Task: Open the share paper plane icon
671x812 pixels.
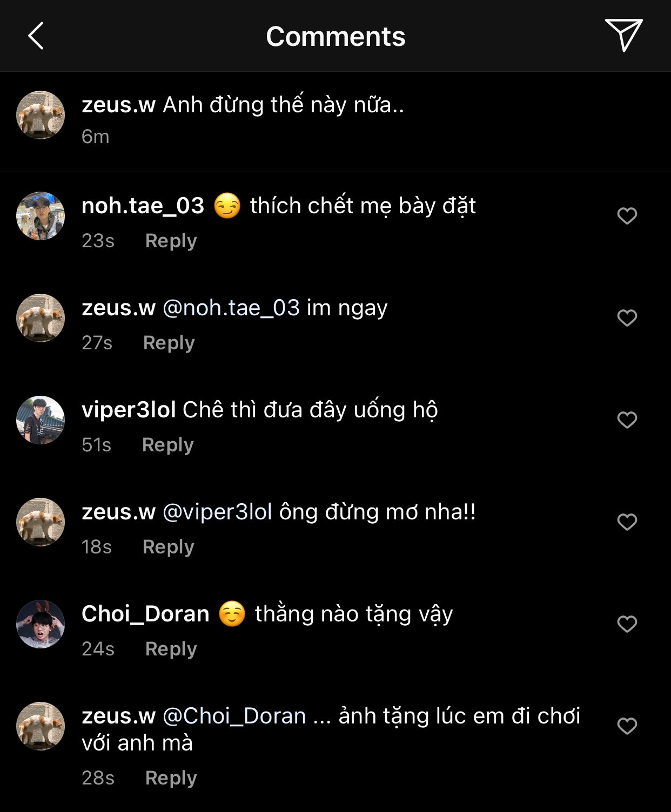Action: 623,35
